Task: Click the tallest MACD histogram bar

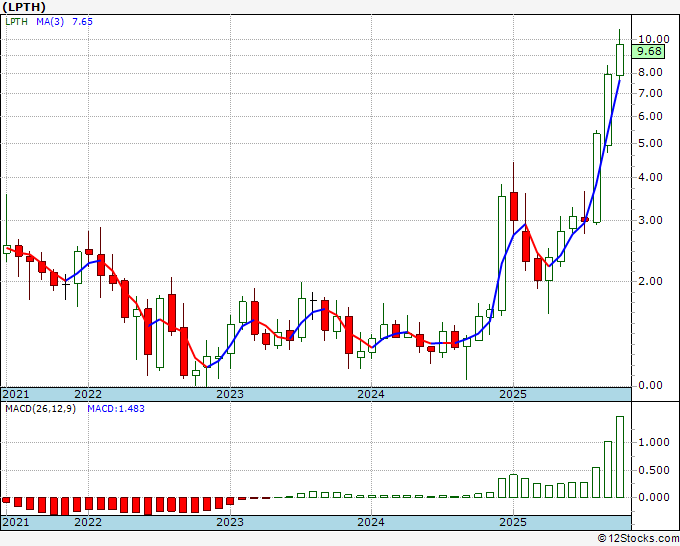Action: tap(620, 457)
